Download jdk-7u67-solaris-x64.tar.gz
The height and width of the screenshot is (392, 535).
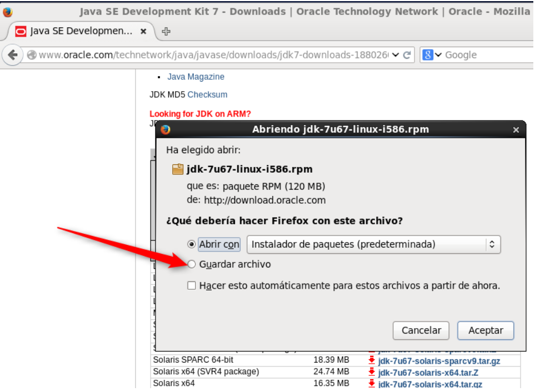click(x=430, y=384)
